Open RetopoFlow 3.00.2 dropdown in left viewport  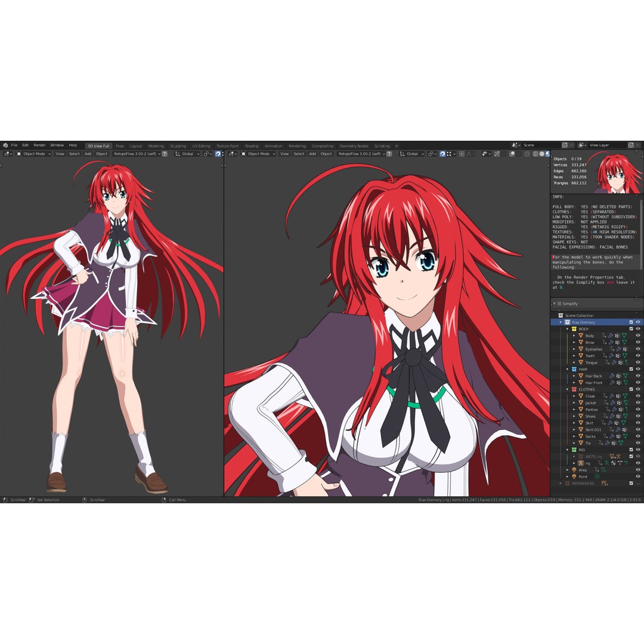pos(137,154)
